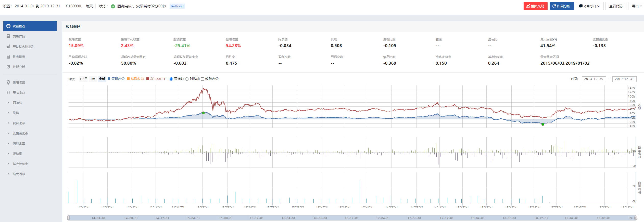The width and height of the screenshot is (644, 222).
Task: Open 日志输出 in the sidebar
Action: (x=19, y=57)
